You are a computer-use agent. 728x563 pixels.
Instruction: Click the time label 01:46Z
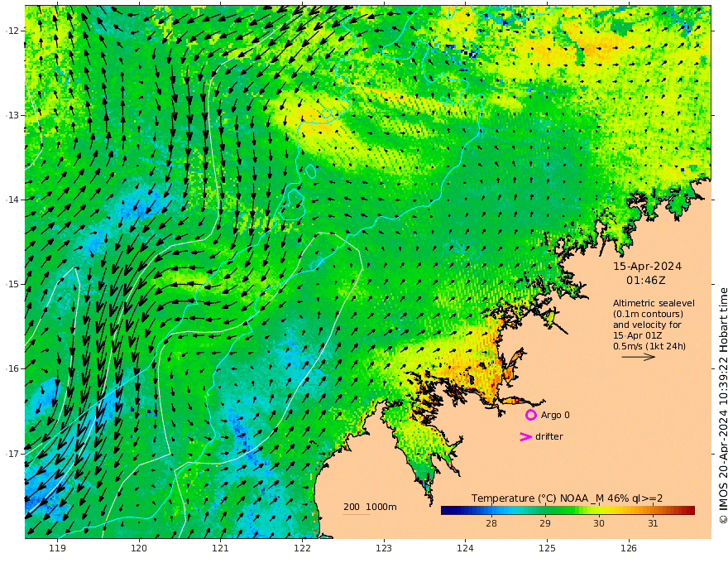point(646,281)
